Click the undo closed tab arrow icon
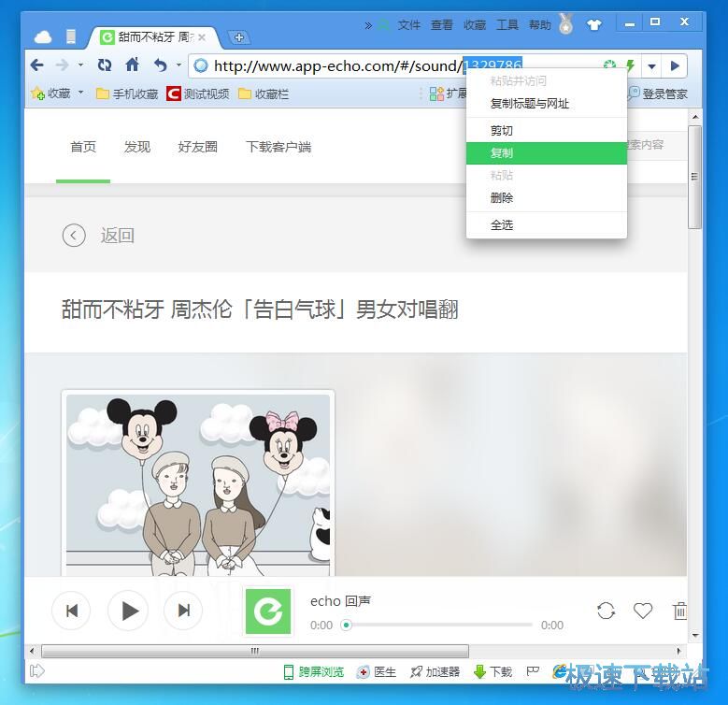The height and width of the screenshot is (705, 728). (160, 65)
